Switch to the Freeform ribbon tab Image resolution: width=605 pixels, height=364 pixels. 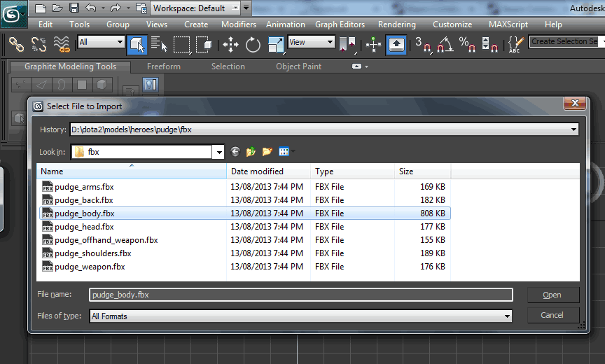coord(164,66)
